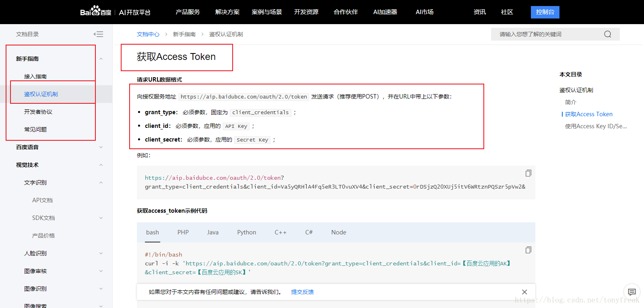This screenshot has height=308, width=644.
Task: Open AI市场 in top navigation
Action: tap(425, 12)
